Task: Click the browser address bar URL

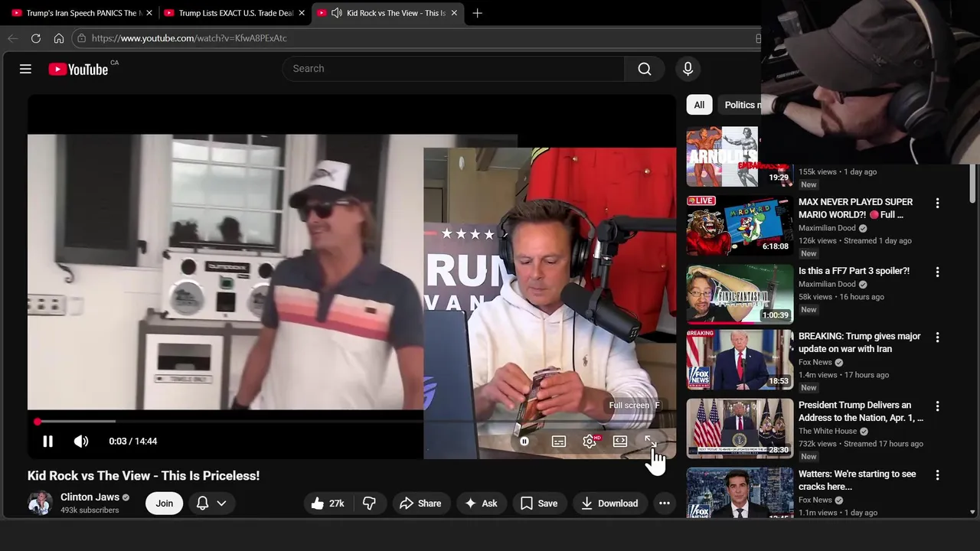Action: 189,38
